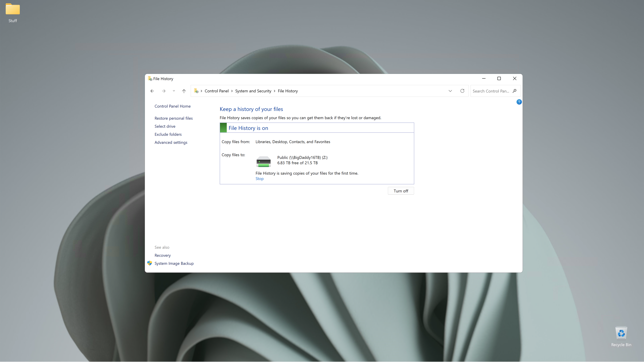Open Advanced settings in the sidebar
The image size is (644, 362).
coord(171,142)
